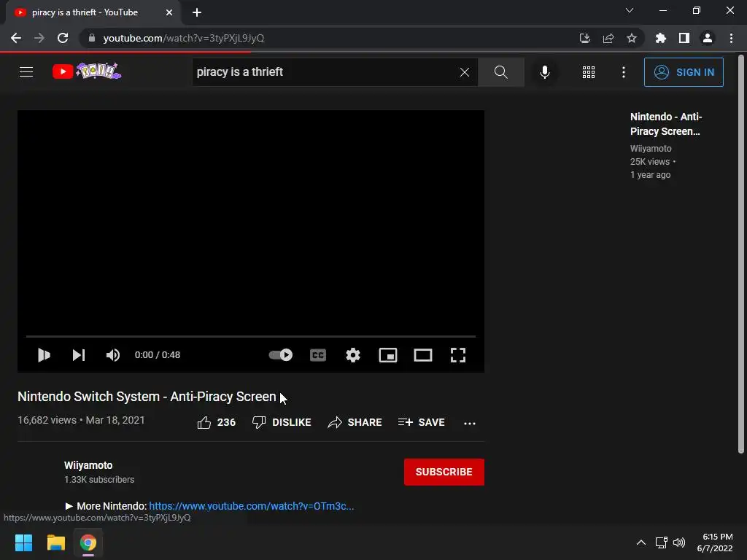The width and height of the screenshot is (747, 560).
Task: Like the video with the thumbs-up showing 236
Action: coord(216,422)
